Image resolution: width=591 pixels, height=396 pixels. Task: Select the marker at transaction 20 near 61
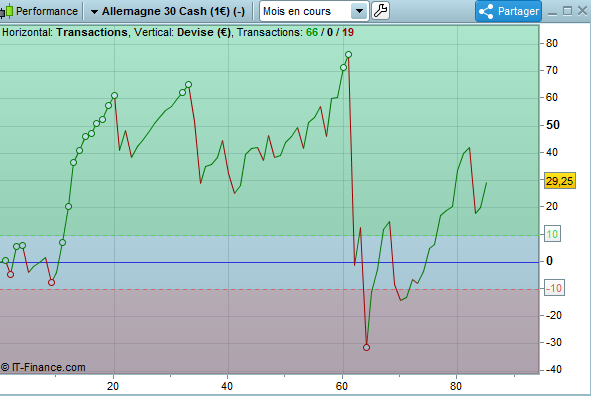114,96
